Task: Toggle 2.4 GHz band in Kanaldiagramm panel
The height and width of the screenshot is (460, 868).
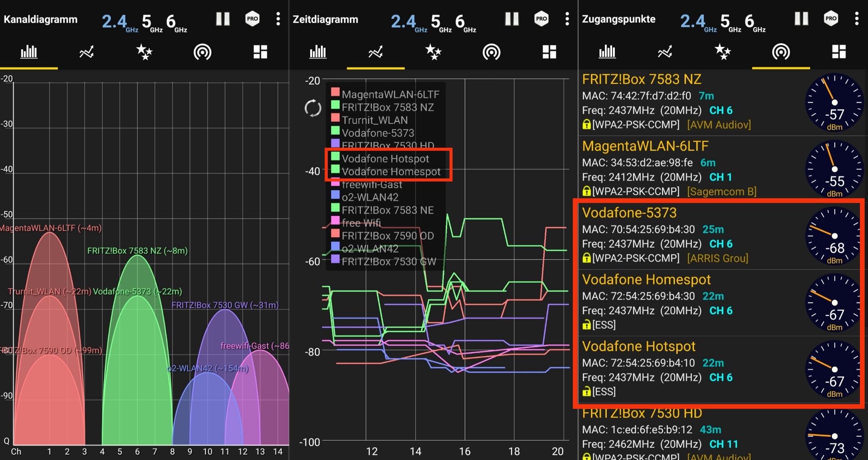Action: point(120,22)
